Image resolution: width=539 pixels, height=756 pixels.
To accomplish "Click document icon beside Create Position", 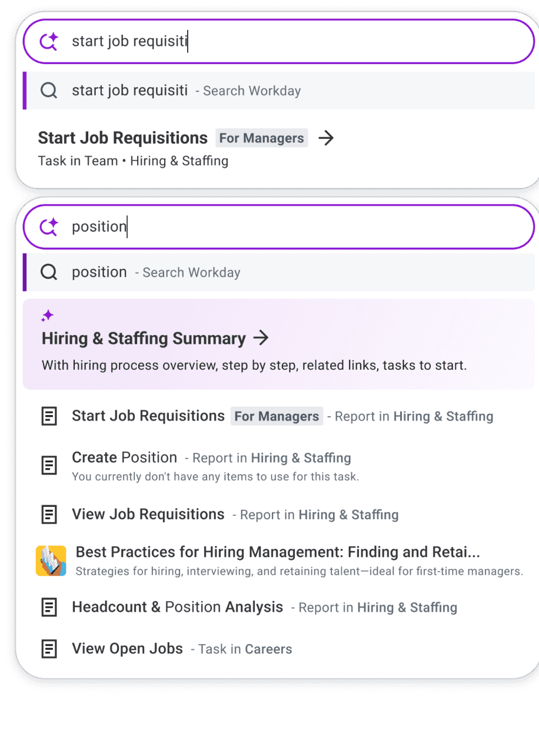I will click(49, 466).
